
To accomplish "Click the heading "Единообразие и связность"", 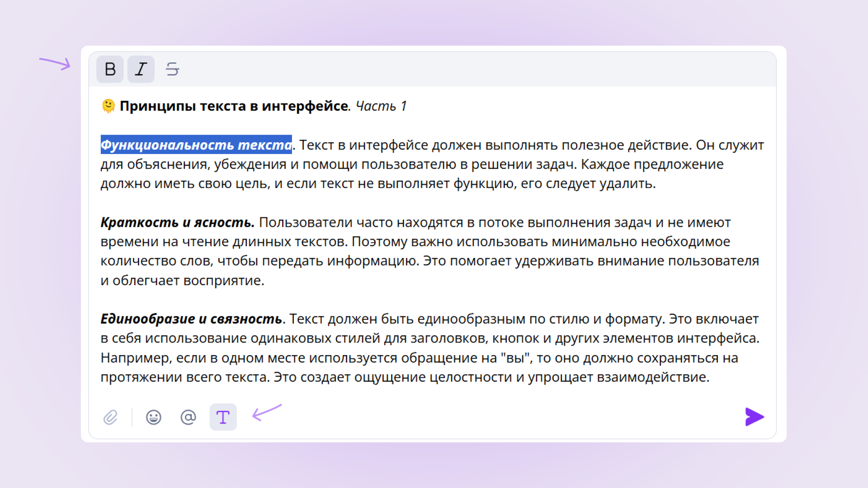I will (x=191, y=319).
